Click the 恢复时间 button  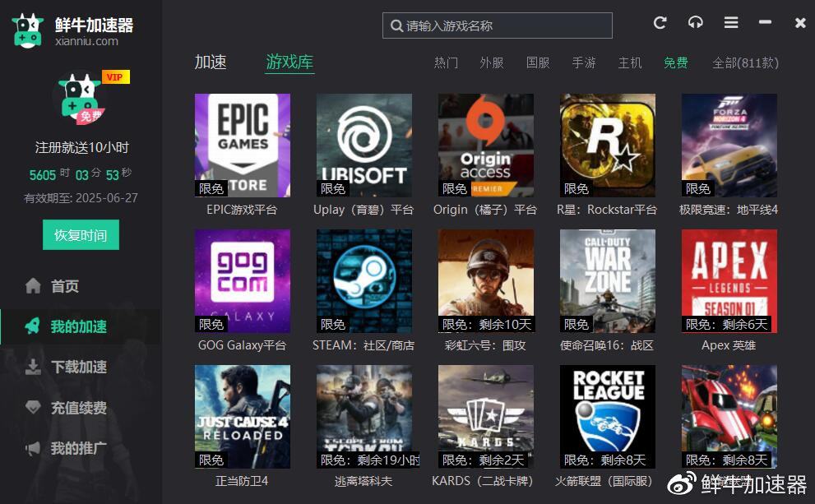pos(81,235)
